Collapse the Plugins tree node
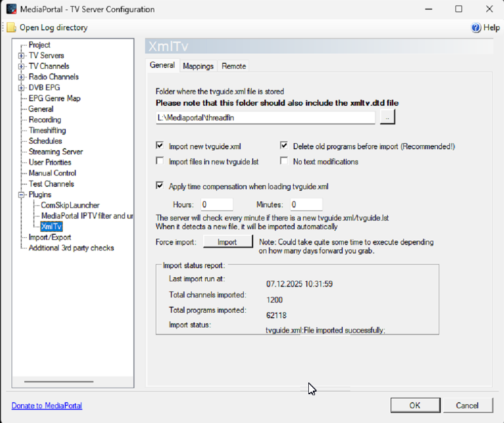504x423 pixels. click(x=21, y=195)
